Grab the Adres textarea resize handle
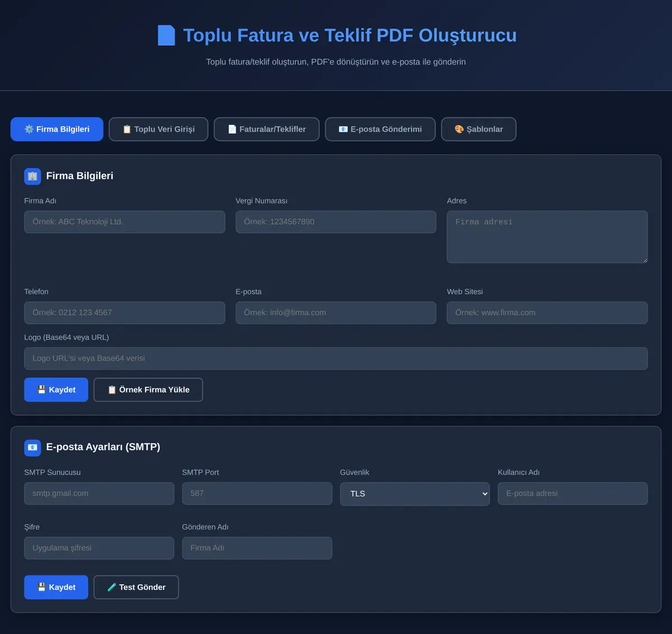This screenshot has width=672, height=634. pos(645,260)
